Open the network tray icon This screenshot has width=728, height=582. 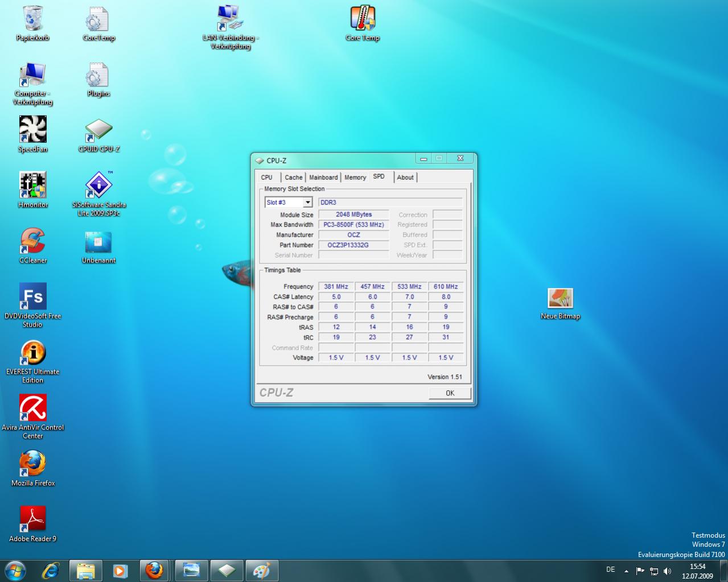[654, 571]
